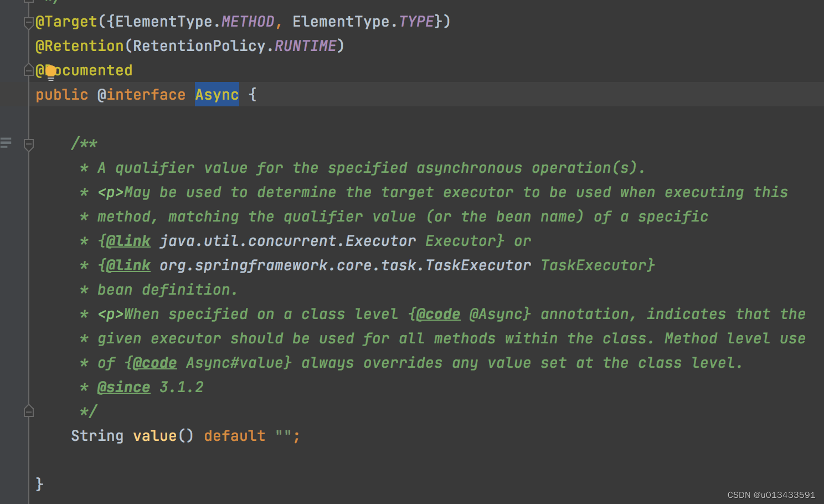The height and width of the screenshot is (504, 824).
Task: Click the public keyword
Action: tap(62, 95)
